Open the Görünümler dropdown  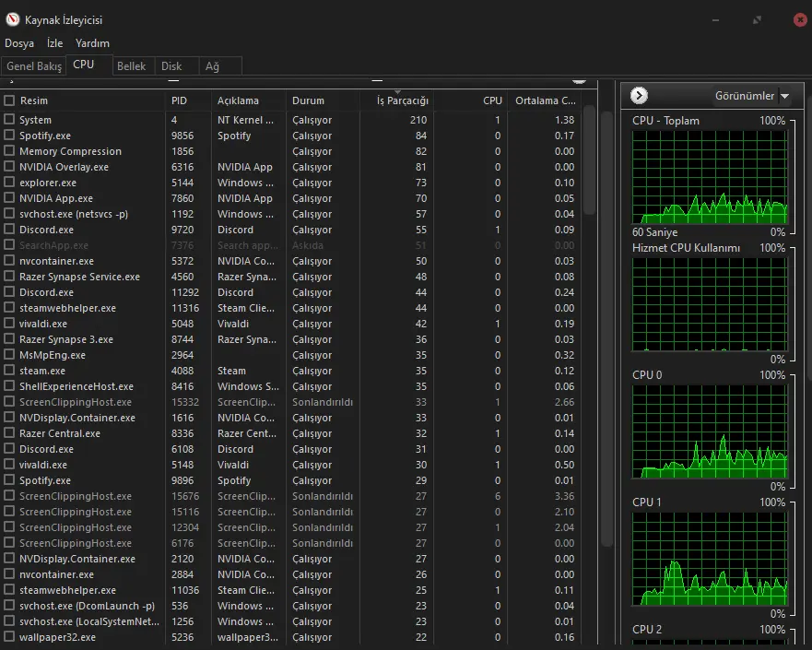[752, 96]
